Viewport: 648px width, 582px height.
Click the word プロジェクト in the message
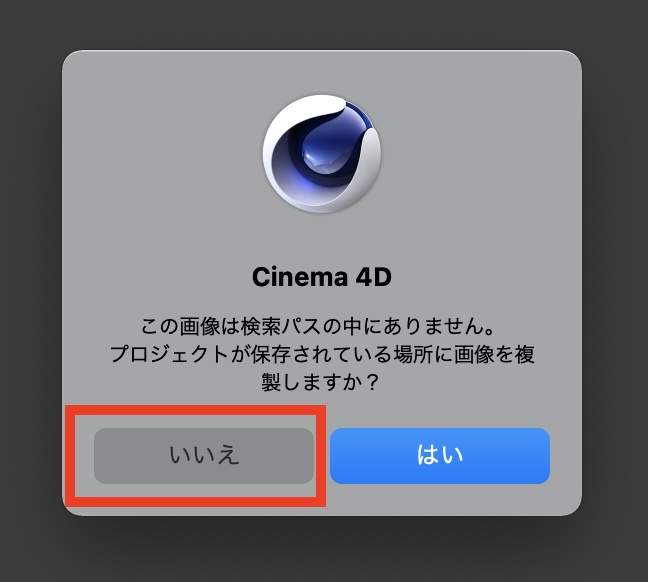(x=169, y=354)
